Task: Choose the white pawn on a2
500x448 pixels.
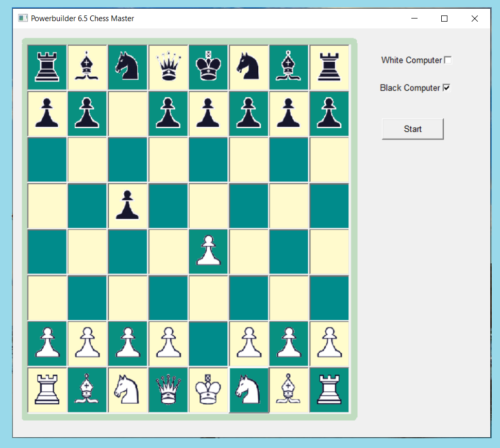Action: tap(47, 343)
